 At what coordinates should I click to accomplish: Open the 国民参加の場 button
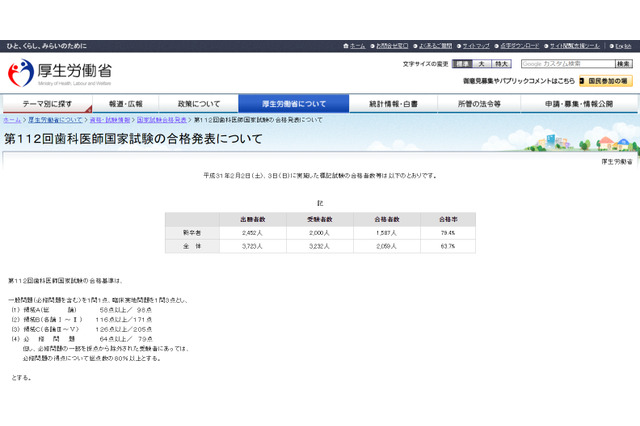(x=606, y=81)
